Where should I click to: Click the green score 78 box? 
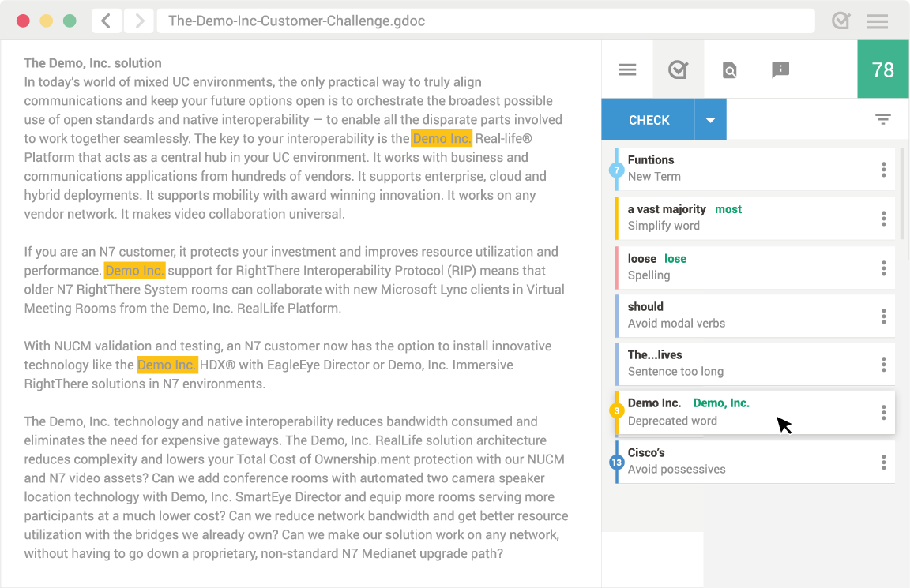tap(882, 70)
